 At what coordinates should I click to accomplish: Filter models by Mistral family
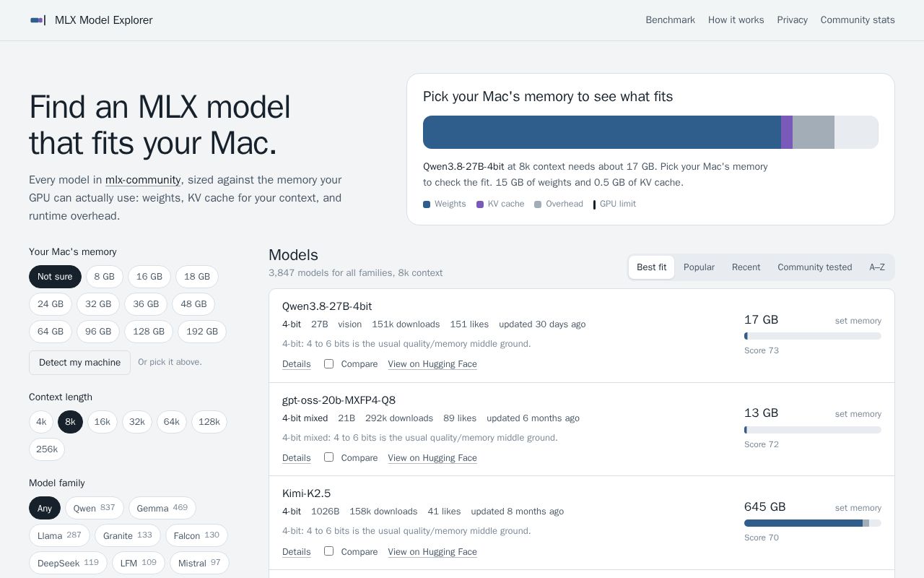coord(199,563)
